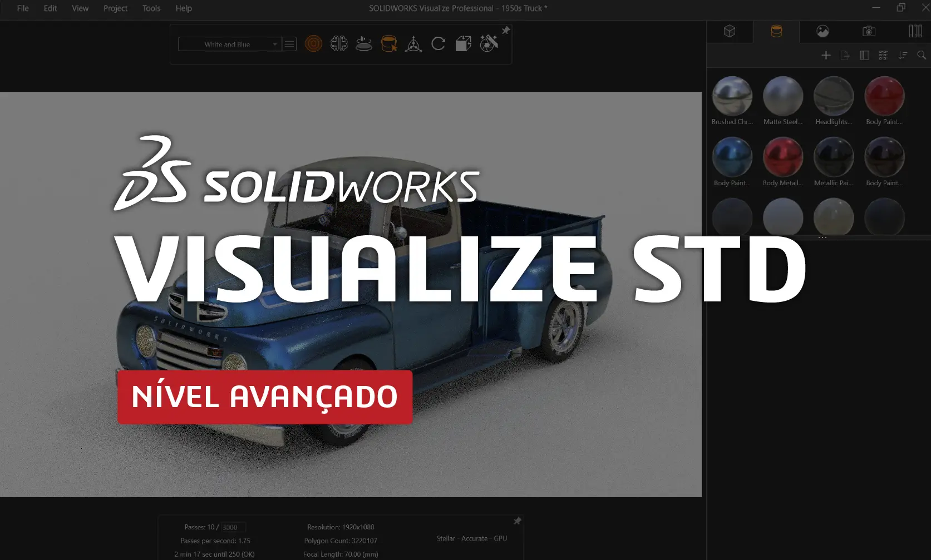
Task: Open the File menu
Action: coord(23,8)
